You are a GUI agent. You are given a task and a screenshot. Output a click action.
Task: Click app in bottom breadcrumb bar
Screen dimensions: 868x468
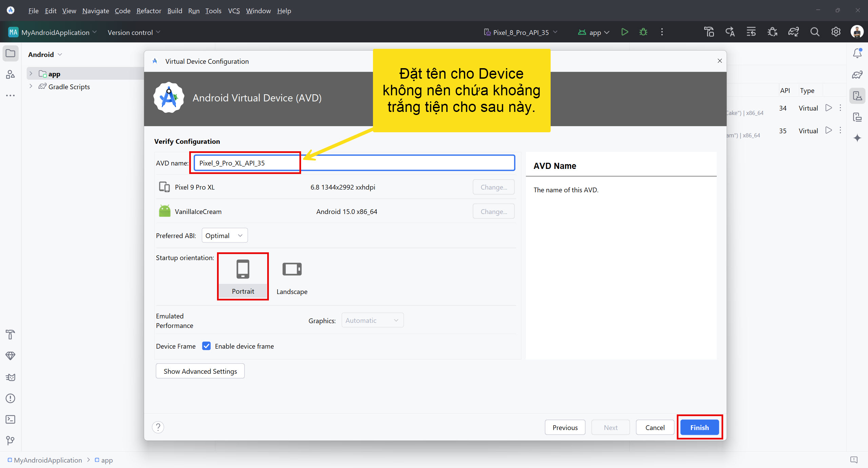click(104, 460)
